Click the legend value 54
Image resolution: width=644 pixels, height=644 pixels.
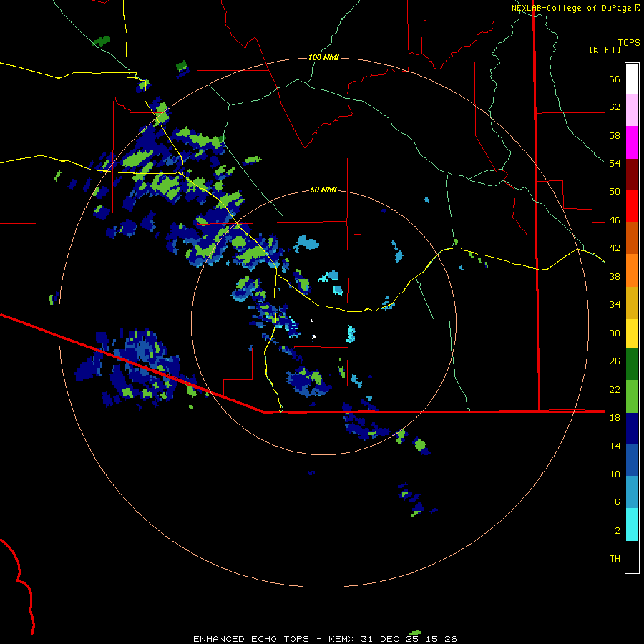tap(615, 163)
